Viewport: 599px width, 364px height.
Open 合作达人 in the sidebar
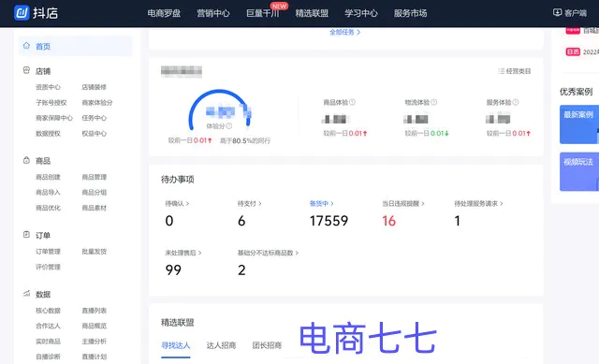click(x=48, y=326)
